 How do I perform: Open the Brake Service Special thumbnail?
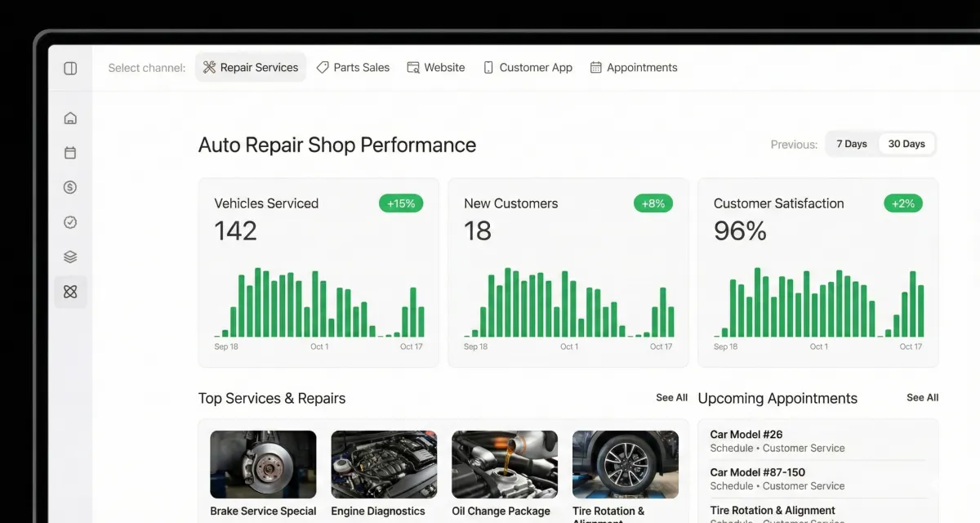263,464
